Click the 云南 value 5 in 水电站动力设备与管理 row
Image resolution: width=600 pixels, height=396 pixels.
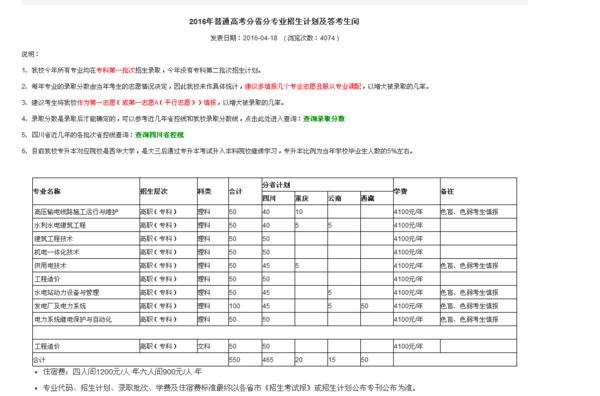[x=330, y=293]
